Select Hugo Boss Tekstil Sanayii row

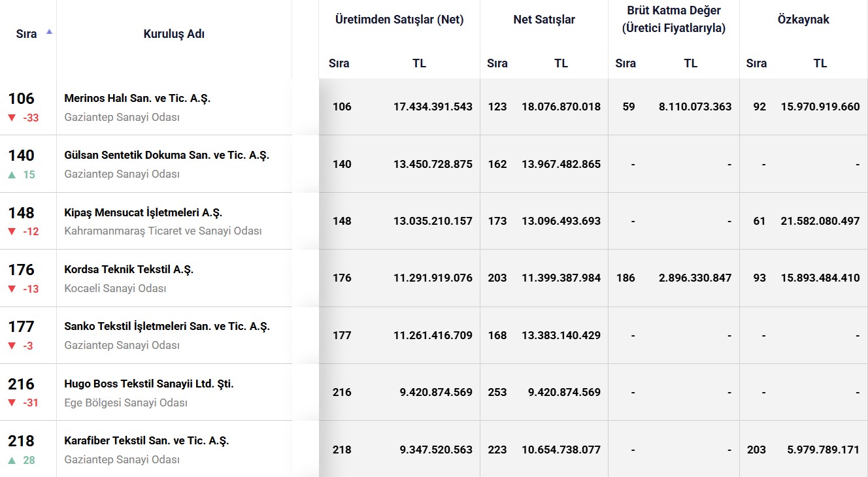click(x=149, y=384)
